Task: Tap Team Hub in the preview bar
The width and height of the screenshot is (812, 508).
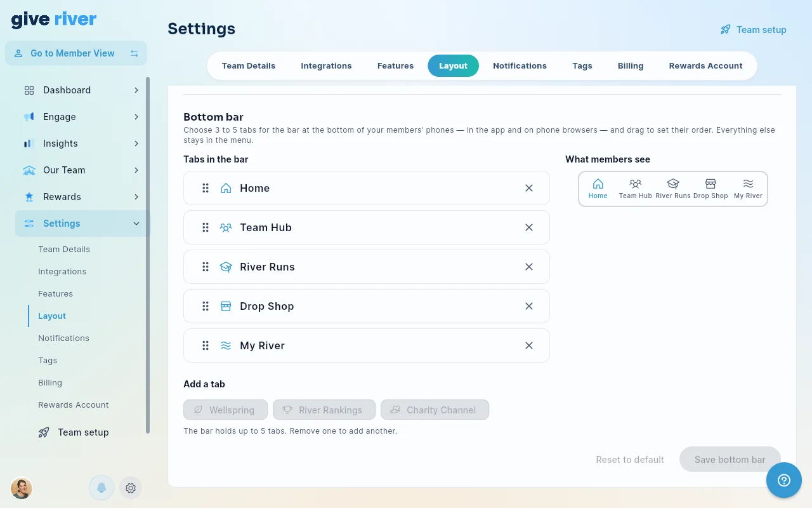Action: click(636, 189)
